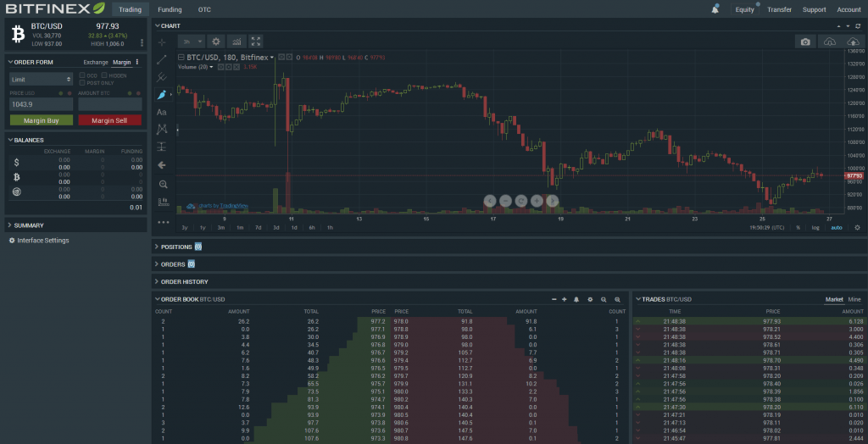Open the Funding tab
868x444 pixels.
click(x=170, y=9)
